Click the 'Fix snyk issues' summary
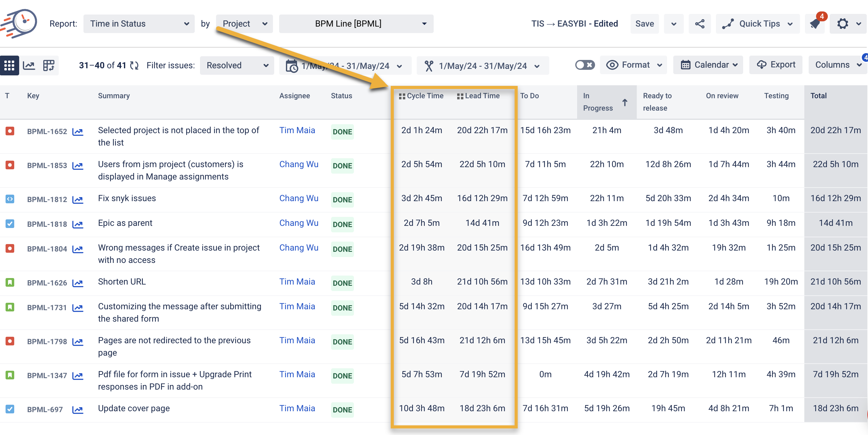 127,198
